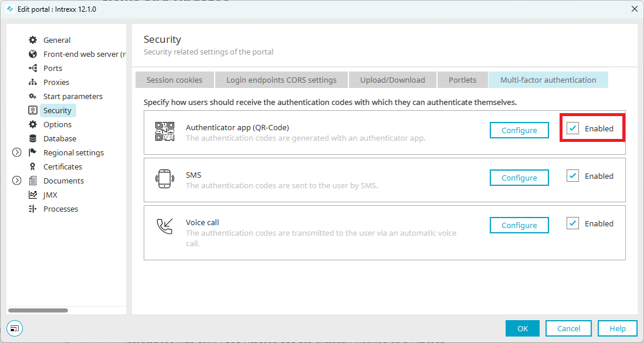Uncheck the SMS Enabled checkbox
The image size is (644, 343).
572,176
